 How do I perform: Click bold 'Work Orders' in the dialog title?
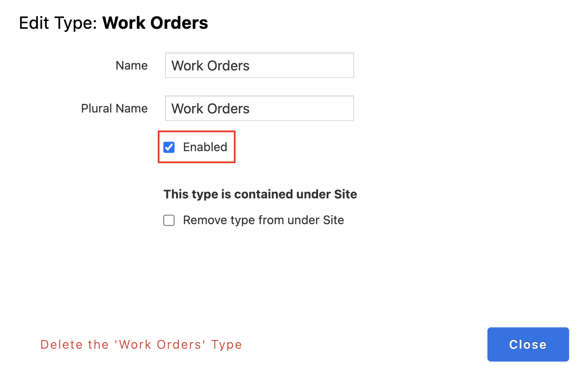point(155,23)
